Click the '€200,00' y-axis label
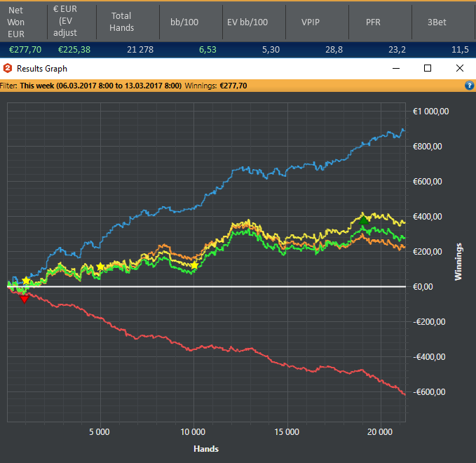 pos(427,252)
